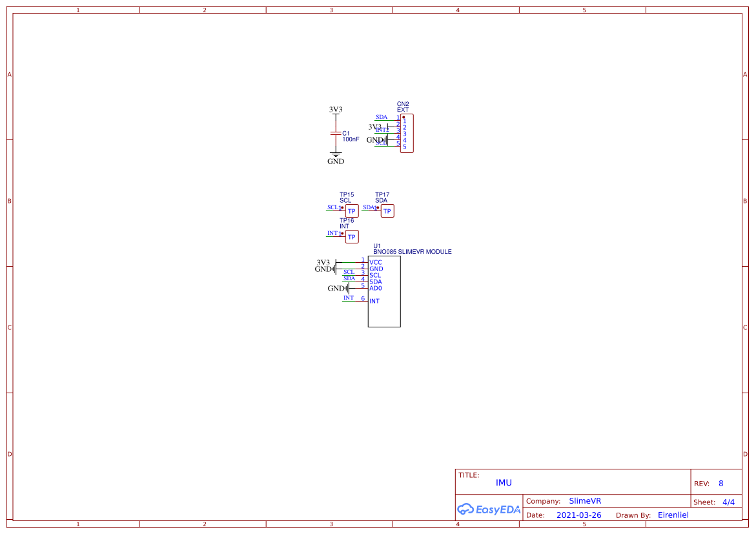The height and width of the screenshot is (534, 756).
Task: Click the TP15 SCL test point box
Action: [x=352, y=211]
